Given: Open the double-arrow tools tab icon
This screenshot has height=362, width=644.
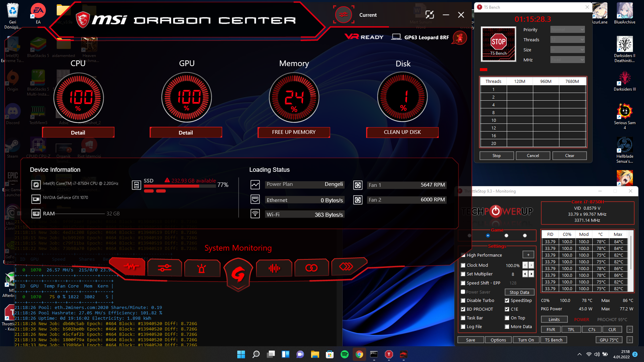Looking at the screenshot, I should [346, 267].
